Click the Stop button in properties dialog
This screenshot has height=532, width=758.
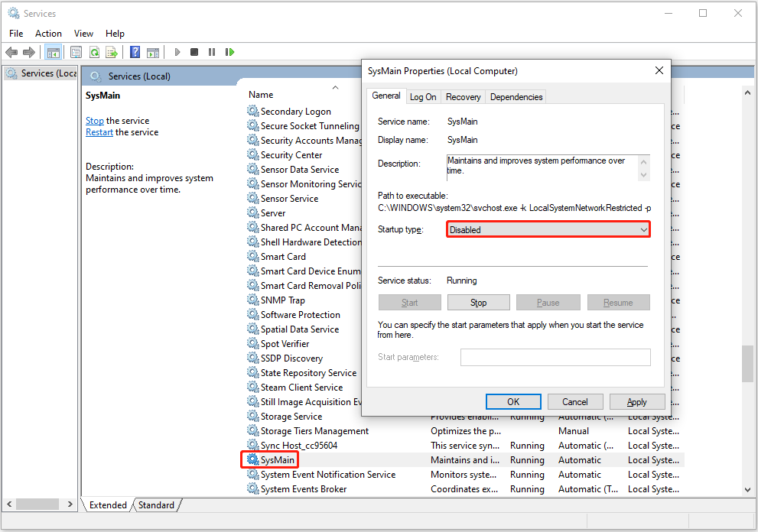(x=478, y=303)
